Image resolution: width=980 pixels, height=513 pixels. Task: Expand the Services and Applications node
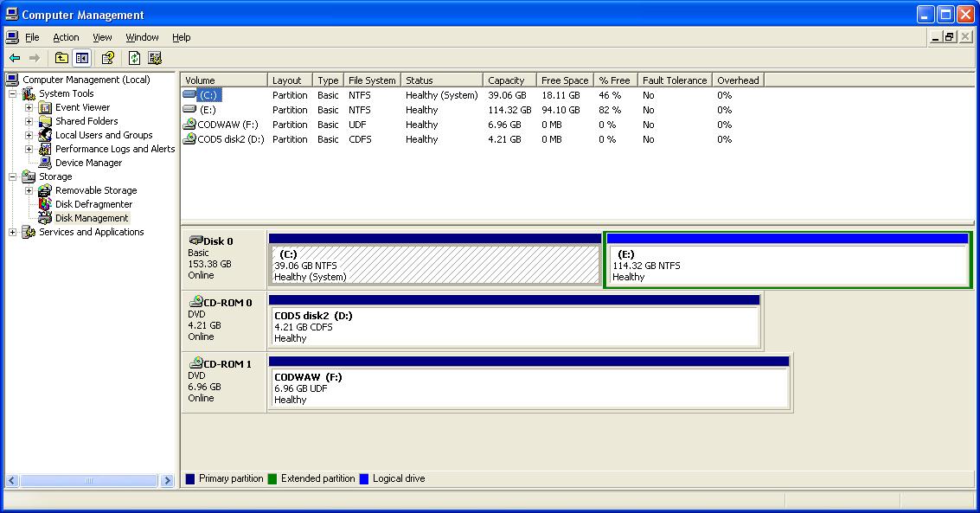click(x=13, y=232)
